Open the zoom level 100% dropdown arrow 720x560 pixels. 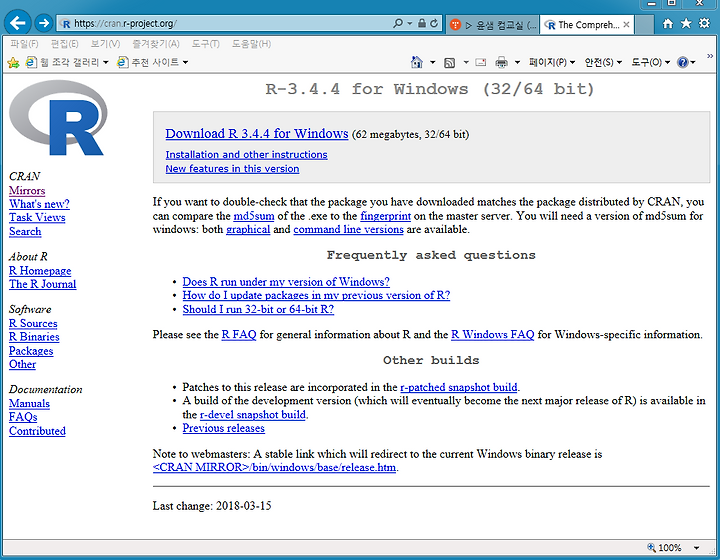[696, 548]
